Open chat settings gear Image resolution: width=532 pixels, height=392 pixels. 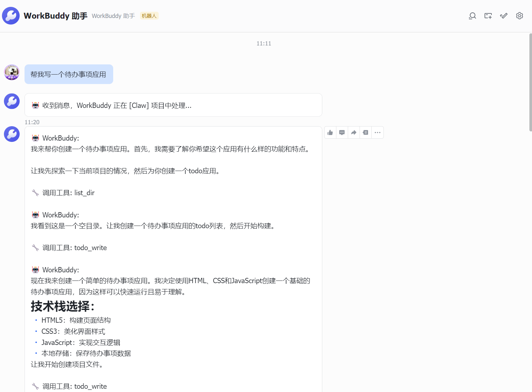click(x=520, y=16)
